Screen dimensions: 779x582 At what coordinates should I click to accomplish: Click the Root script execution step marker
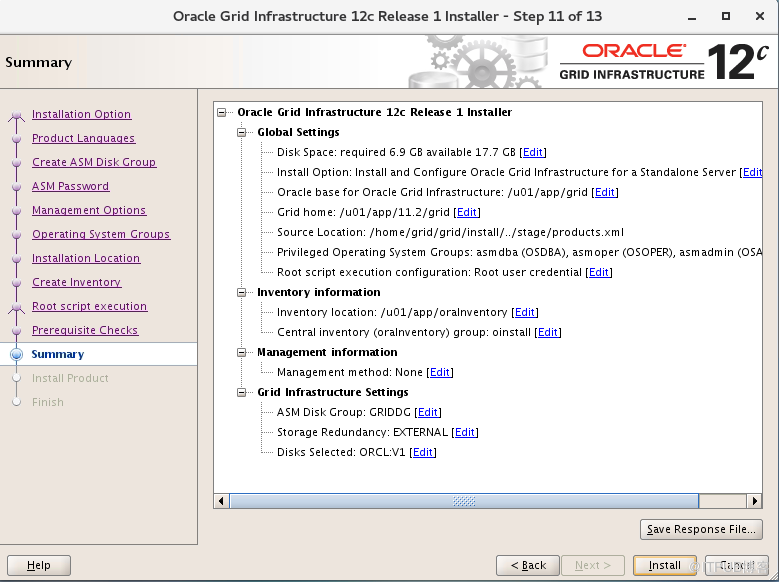tap(16, 308)
